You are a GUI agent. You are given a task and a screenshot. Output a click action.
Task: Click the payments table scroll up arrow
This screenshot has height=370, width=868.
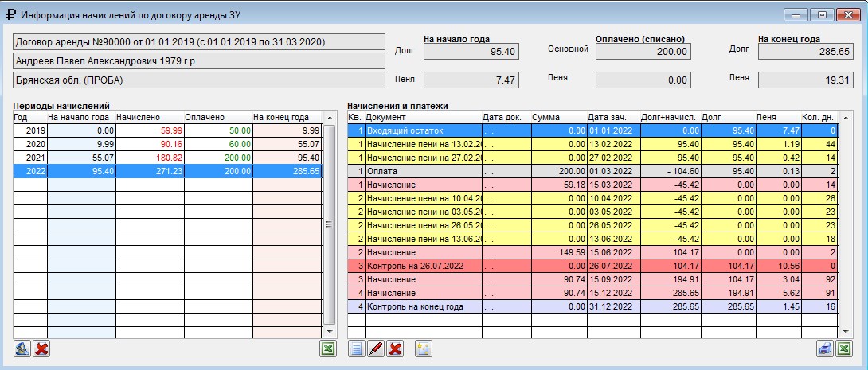(x=845, y=118)
